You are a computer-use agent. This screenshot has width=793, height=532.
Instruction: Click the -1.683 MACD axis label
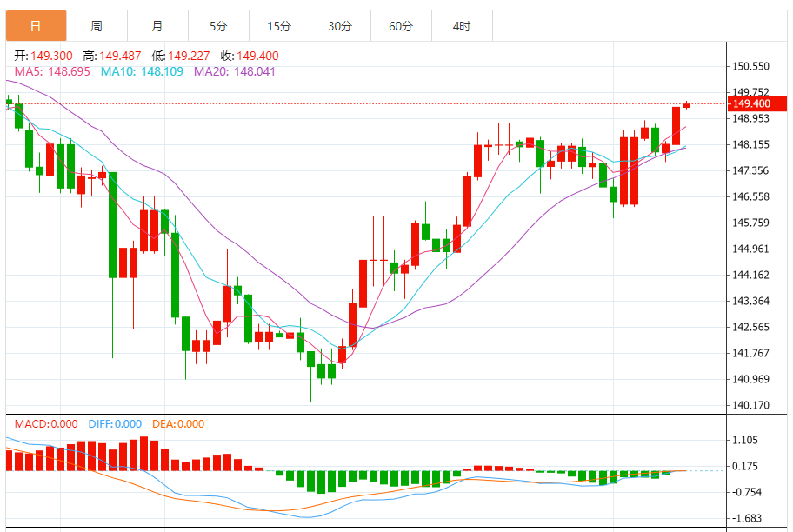tap(746, 518)
